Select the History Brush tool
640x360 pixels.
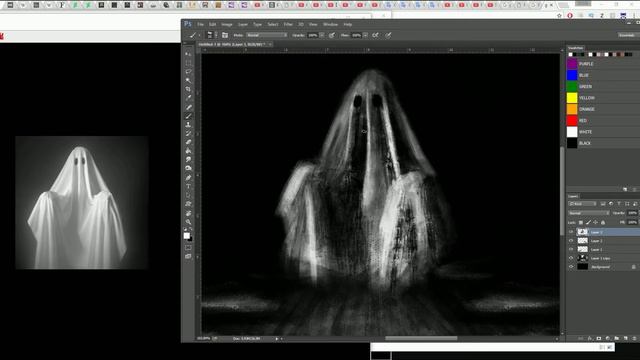188,133
